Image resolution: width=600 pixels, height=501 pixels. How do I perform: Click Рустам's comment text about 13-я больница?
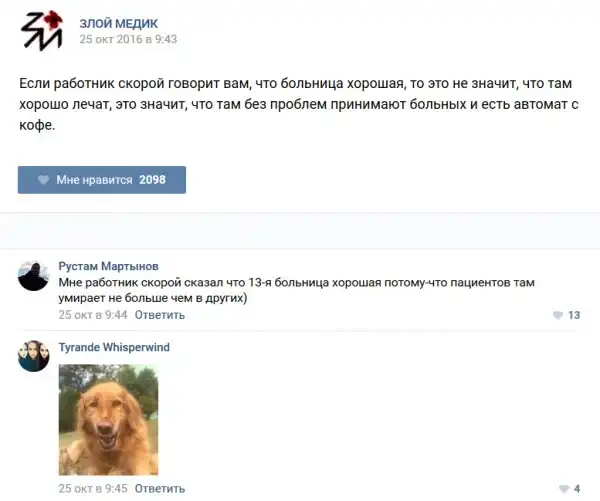[x=297, y=290]
